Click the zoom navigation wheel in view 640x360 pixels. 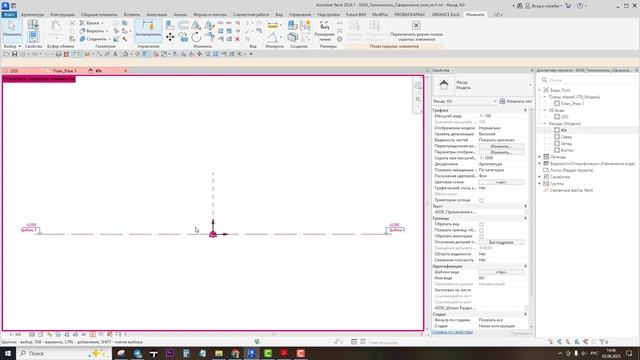coord(418,86)
